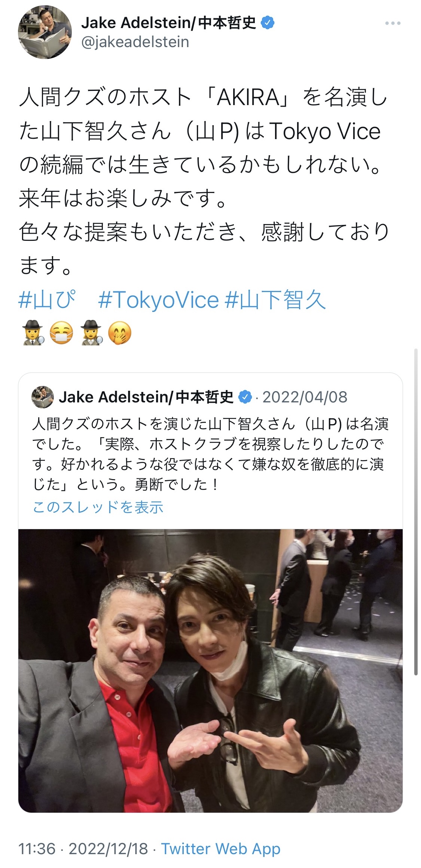This screenshot has width=421, height=868.
Task: Click the small avatar in the quoted tweet
Action: tap(43, 397)
